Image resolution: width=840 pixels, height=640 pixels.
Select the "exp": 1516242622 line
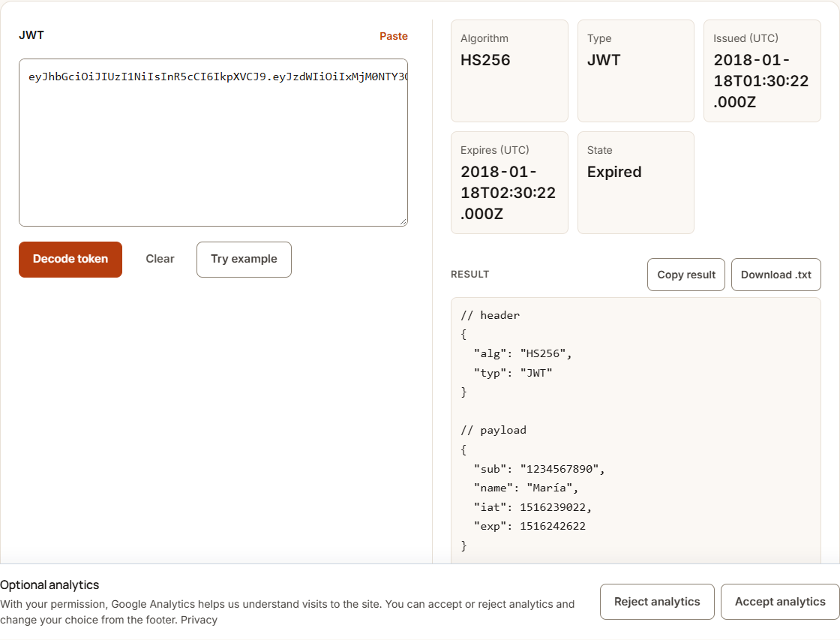coord(529,527)
